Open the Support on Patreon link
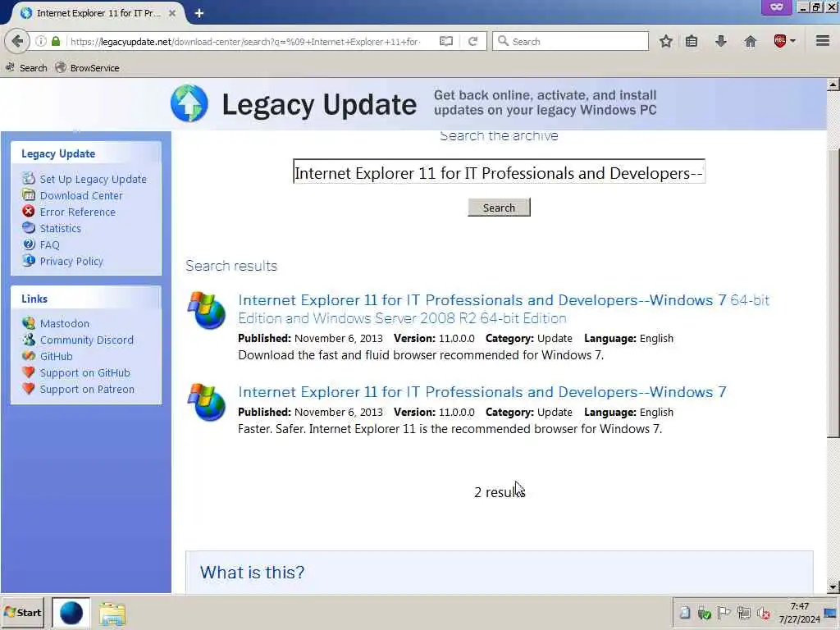 [x=87, y=390]
